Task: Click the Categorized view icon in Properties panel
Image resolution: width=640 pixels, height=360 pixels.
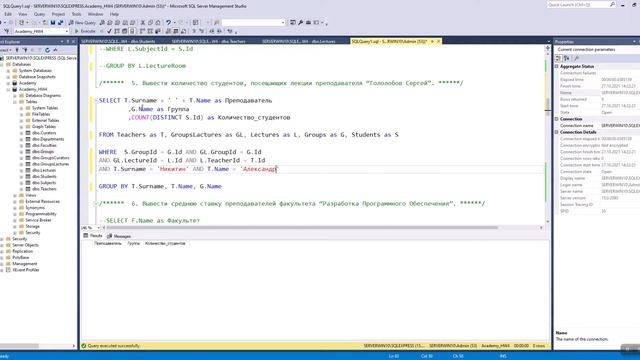Action: pos(559,58)
